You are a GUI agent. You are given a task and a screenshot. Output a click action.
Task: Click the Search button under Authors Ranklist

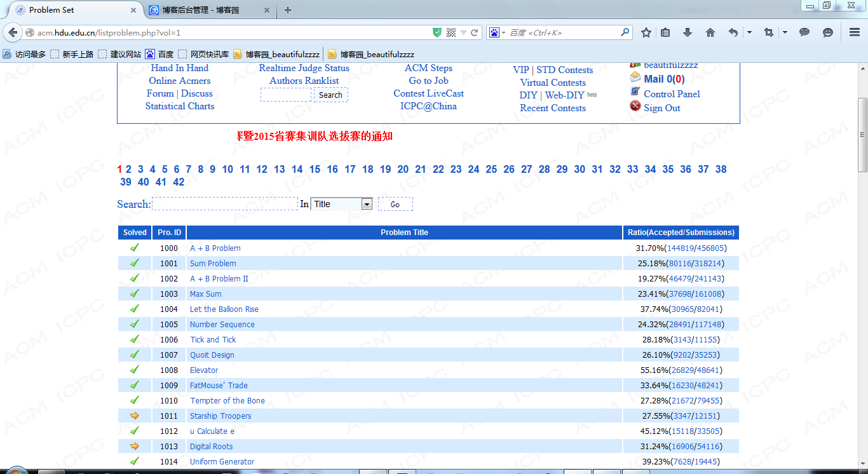330,95
